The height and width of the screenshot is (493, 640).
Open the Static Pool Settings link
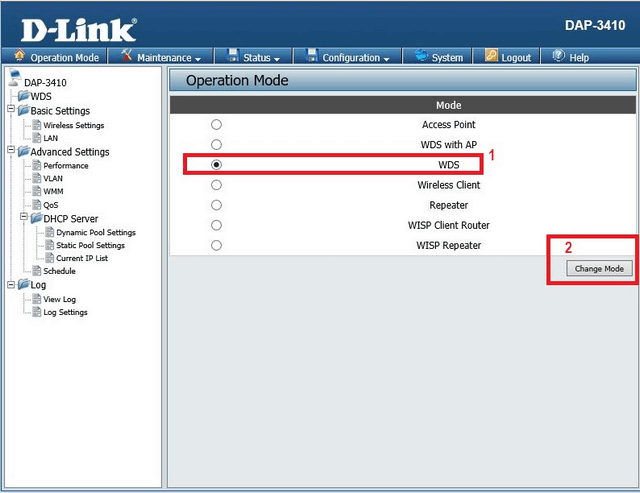pyautogui.click(x=90, y=245)
